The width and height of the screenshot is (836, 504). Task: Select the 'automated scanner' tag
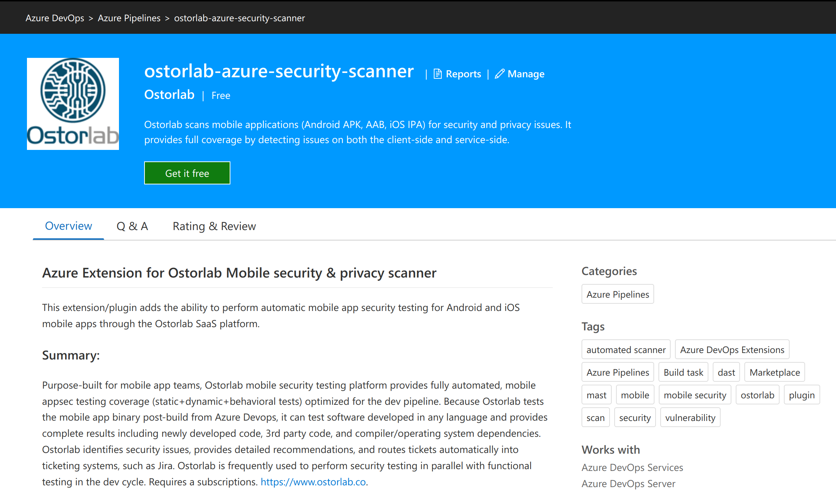click(626, 349)
